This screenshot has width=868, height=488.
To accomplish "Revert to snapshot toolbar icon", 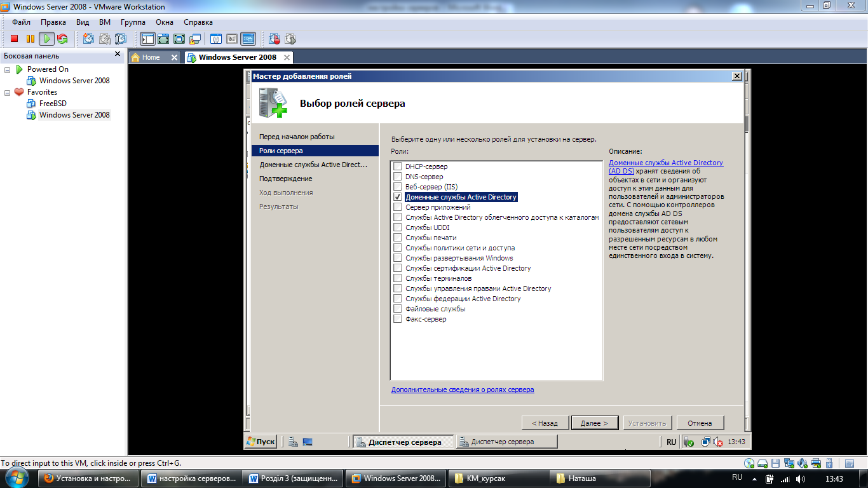I will [x=104, y=39].
